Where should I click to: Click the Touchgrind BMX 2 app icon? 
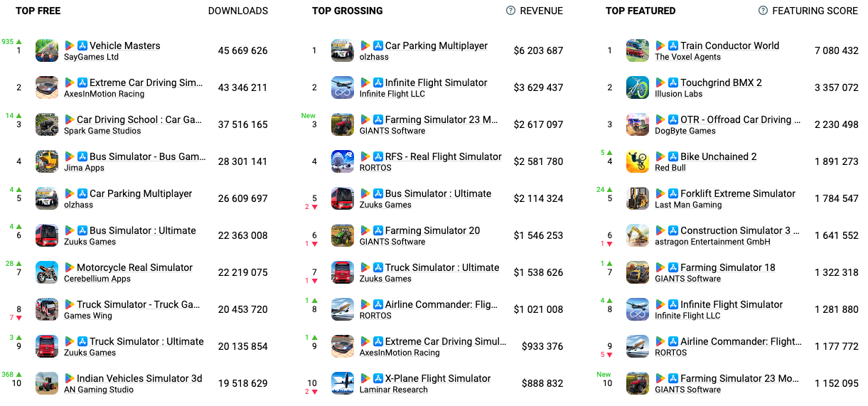(638, 87)
